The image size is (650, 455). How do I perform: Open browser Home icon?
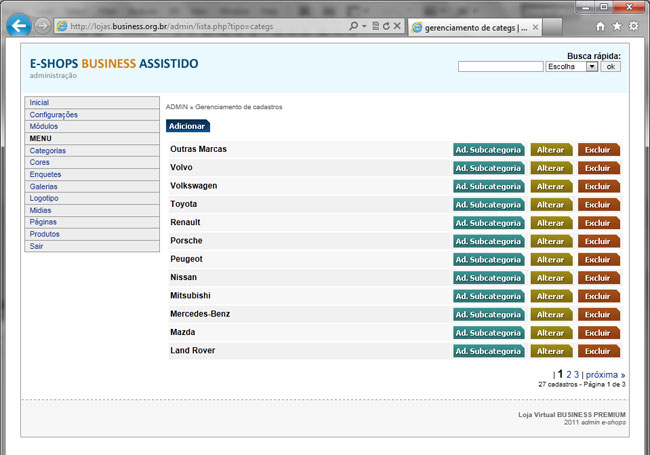click(600, 27)
